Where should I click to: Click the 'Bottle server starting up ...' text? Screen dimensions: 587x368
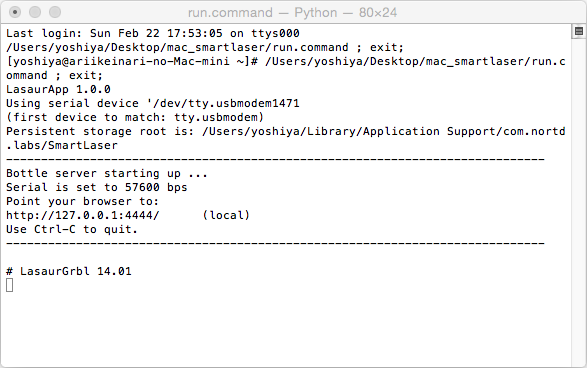(x=107, y=174)
